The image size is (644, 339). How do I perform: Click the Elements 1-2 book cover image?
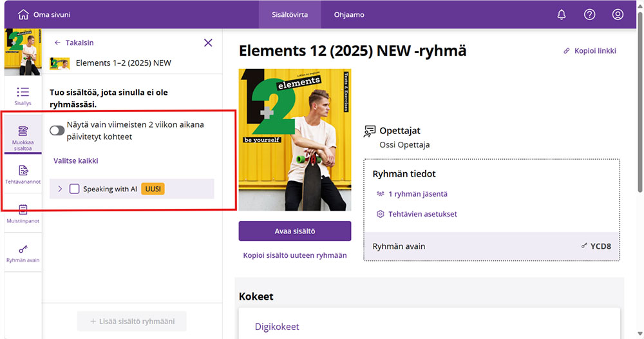point(294,139)
